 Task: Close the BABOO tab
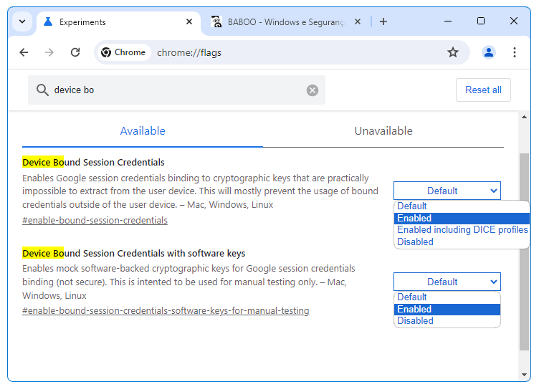click(358, 22)
